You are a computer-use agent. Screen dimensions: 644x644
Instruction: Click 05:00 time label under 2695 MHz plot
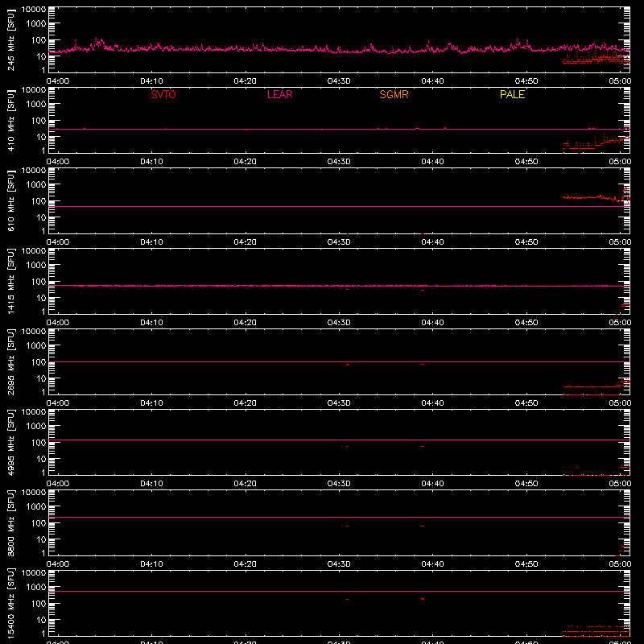[x=620, y=403]
